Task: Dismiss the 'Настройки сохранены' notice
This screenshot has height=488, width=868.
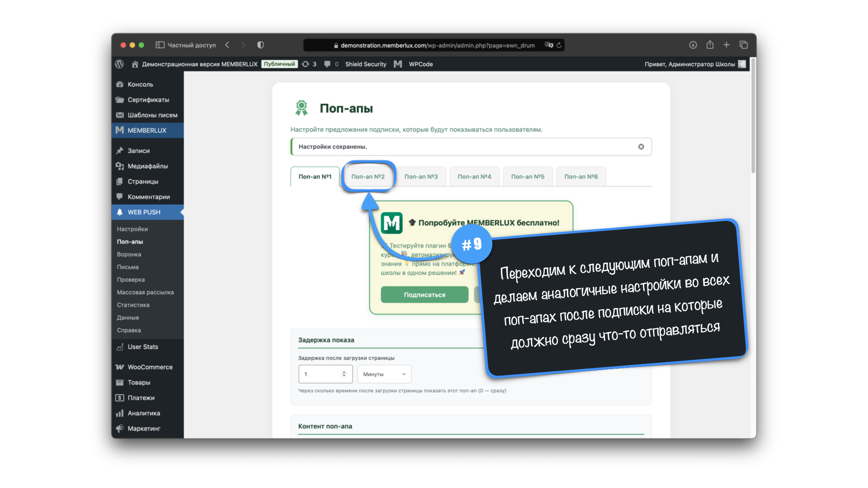Action: click(x=641, y=146)
